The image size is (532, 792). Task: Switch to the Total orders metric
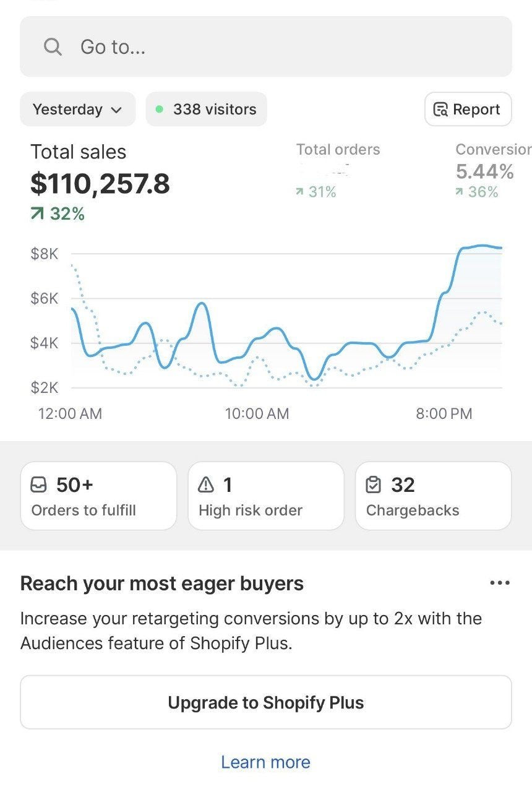click(338, 150)
